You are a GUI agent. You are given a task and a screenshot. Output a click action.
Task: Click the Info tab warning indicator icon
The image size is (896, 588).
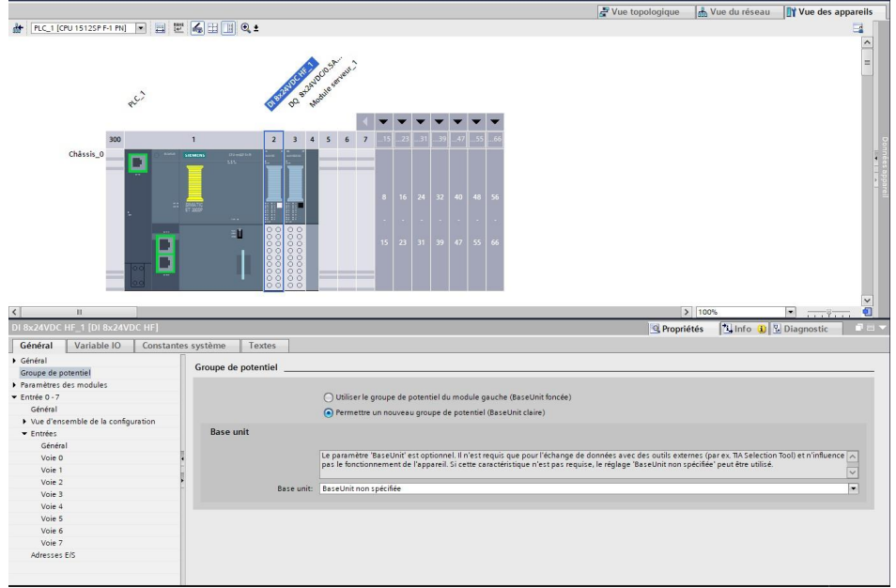click(762, 329)
